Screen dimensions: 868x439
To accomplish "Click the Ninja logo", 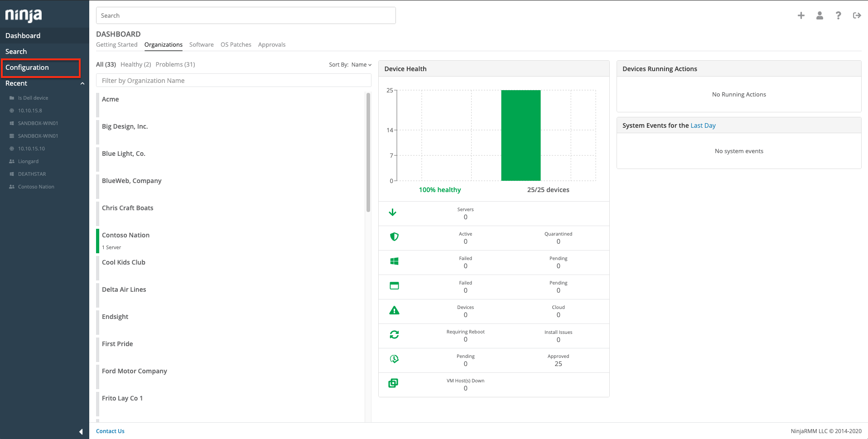I will pyautogui.click(x=24, y=15).
